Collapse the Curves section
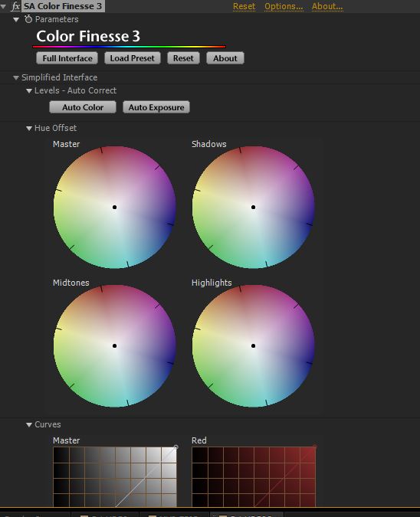The width and height of the screenshot is (420, 517). [x=29, y=425]
